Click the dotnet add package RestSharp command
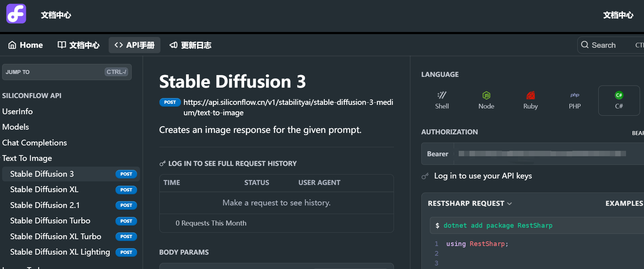Image resolution: width=644 pixels, height=269 pixels. (498, 226)
